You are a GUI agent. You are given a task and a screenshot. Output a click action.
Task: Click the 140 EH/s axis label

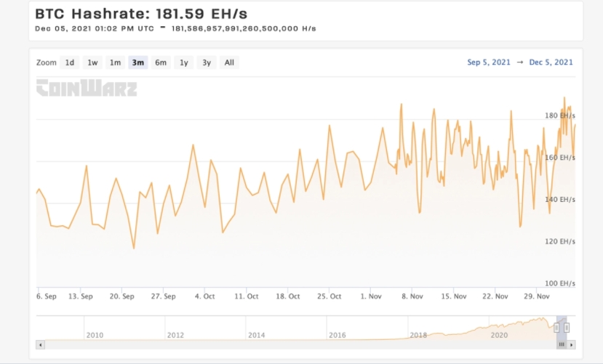tap(560, 199)
